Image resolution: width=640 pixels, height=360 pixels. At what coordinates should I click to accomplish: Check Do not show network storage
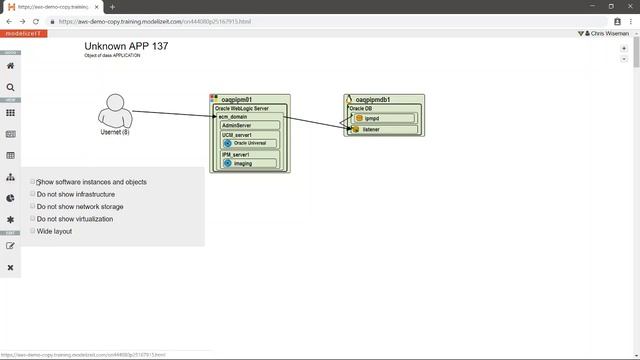point(33,206)
